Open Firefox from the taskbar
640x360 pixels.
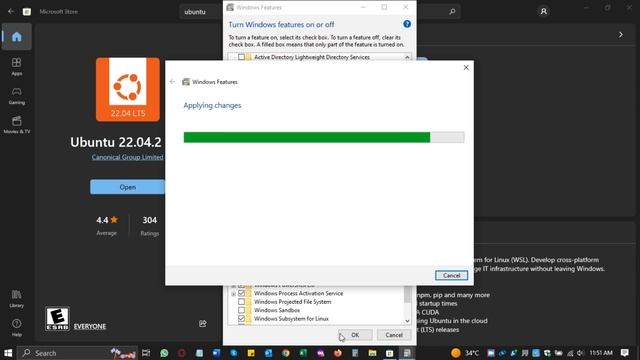(338, 353)
